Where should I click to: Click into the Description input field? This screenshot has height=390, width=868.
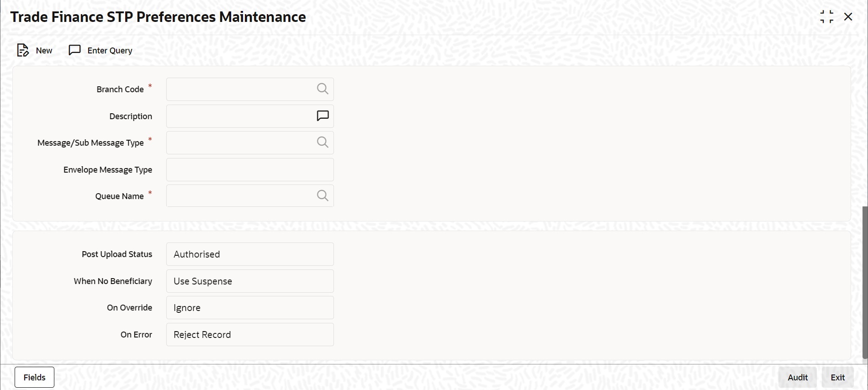[x=240, y=116]
